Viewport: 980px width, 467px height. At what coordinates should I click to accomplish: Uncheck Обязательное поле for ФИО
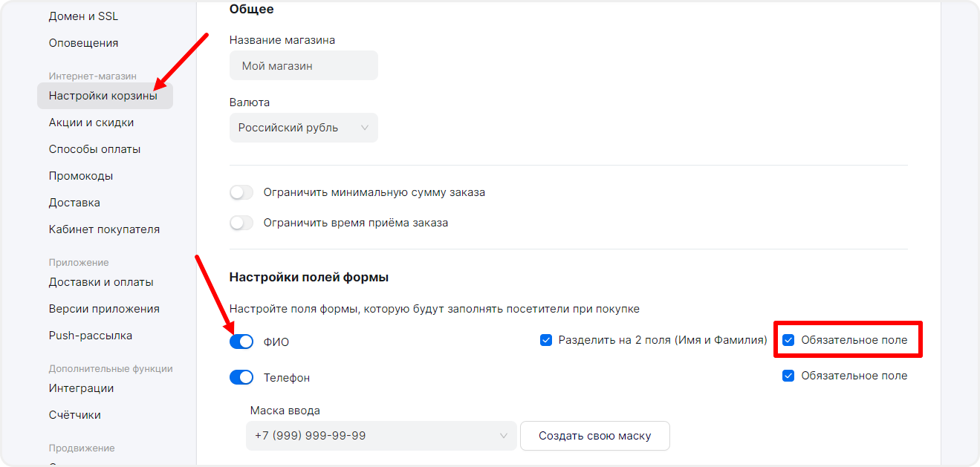pyautogui.click(x=788, y=340)
